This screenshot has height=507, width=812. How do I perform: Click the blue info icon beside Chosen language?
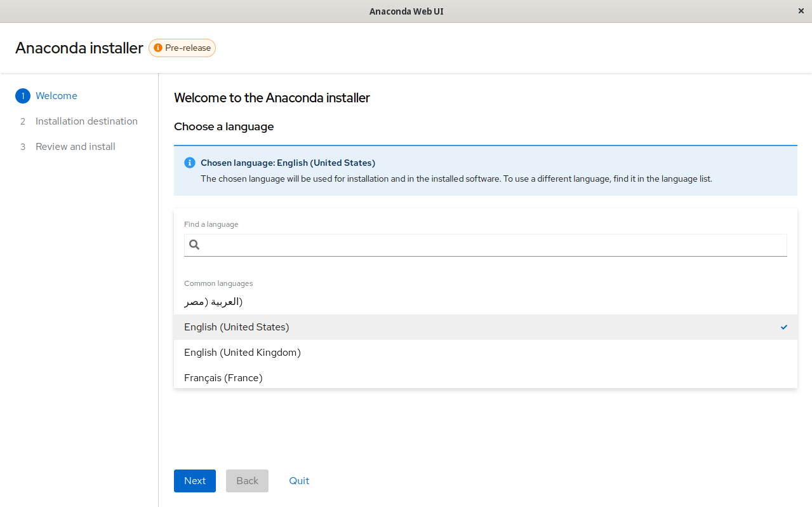coord(190,163)
